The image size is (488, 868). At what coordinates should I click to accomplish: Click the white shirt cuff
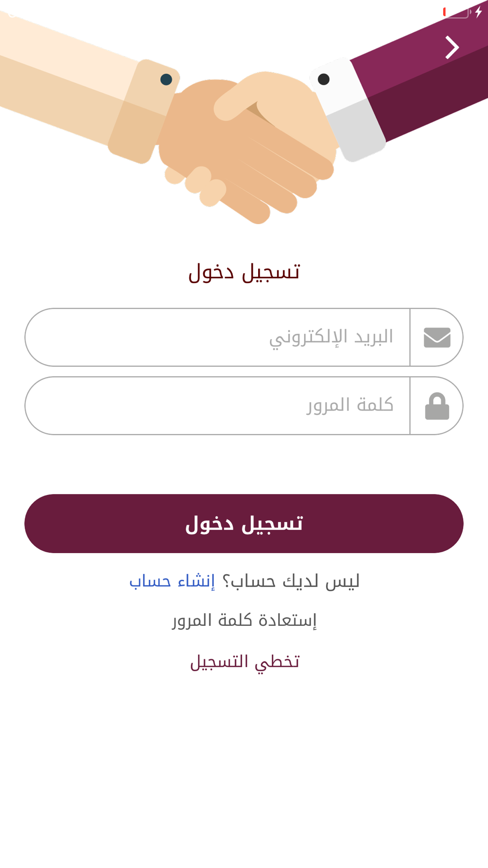point(347,110)
